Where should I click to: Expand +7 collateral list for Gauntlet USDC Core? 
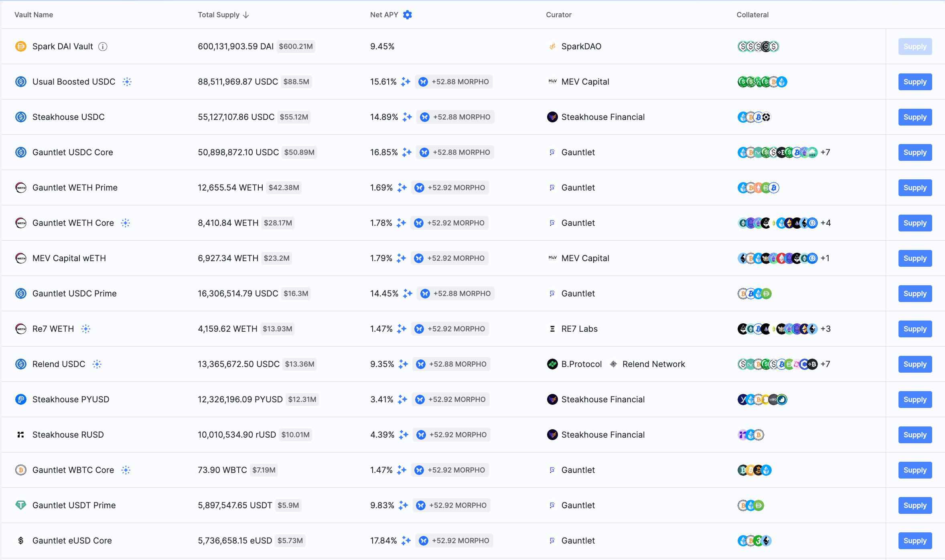click(x=825, y=152)
